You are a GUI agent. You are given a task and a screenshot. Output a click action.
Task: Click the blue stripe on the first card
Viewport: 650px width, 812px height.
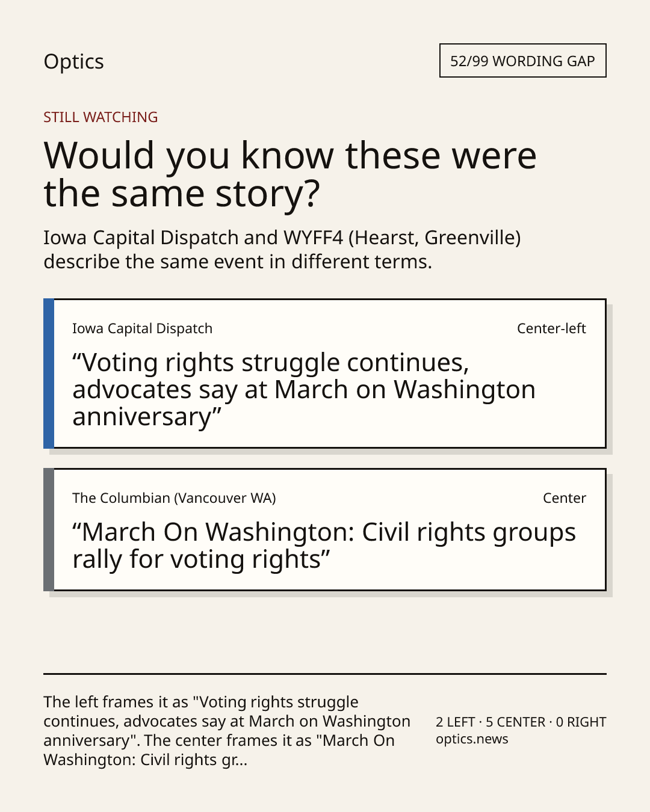pos(49,374)
